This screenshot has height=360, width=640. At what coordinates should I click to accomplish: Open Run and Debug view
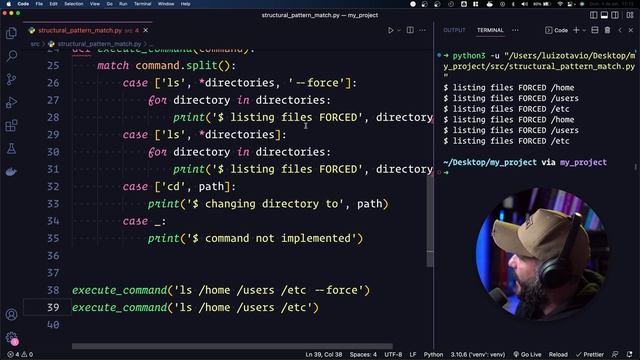pos(11,102)
